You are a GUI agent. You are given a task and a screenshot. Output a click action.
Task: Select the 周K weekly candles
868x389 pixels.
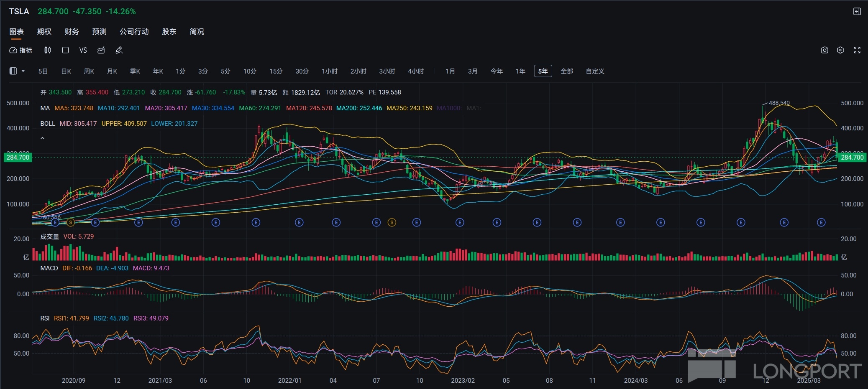click(x=89, y=71)
